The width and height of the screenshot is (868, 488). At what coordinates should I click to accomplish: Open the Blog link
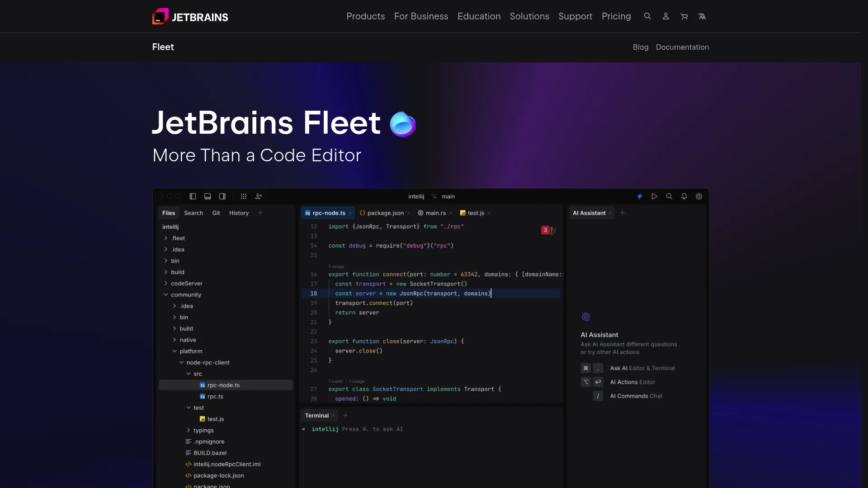click(641, 47)
